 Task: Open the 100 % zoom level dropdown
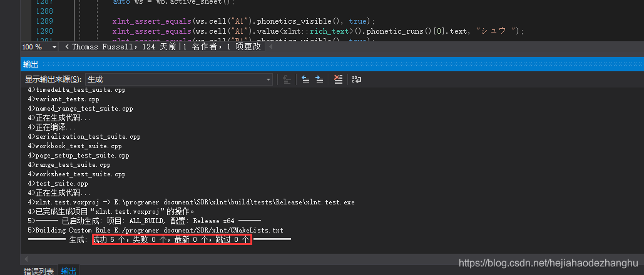click(x=54, y=47)
